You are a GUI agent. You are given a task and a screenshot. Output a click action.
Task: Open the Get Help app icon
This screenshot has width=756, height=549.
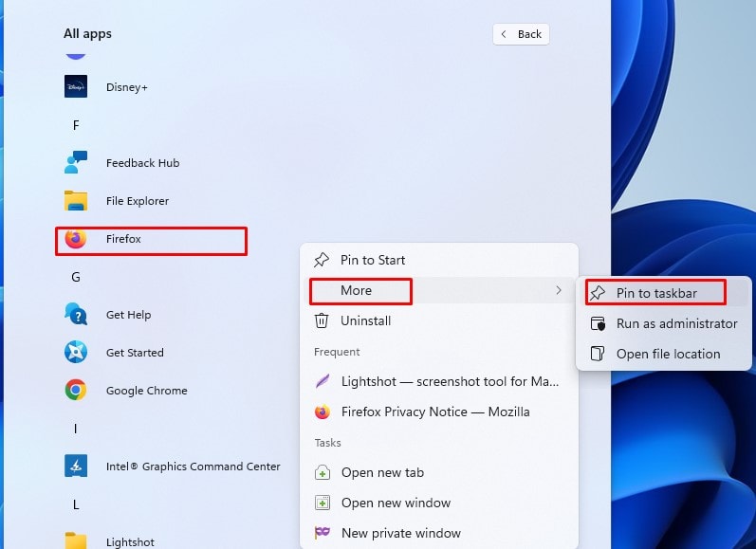coord(76,314)
